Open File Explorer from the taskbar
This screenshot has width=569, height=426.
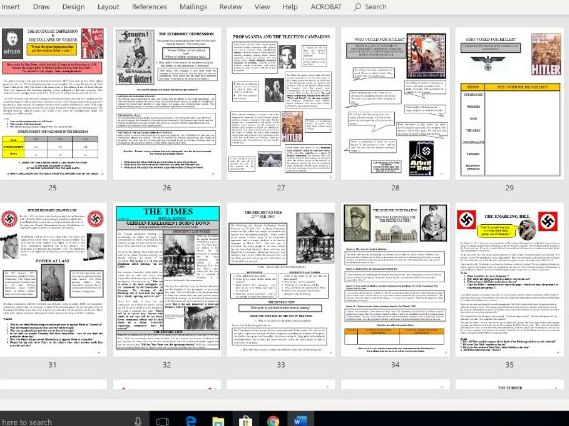point(218,421)
